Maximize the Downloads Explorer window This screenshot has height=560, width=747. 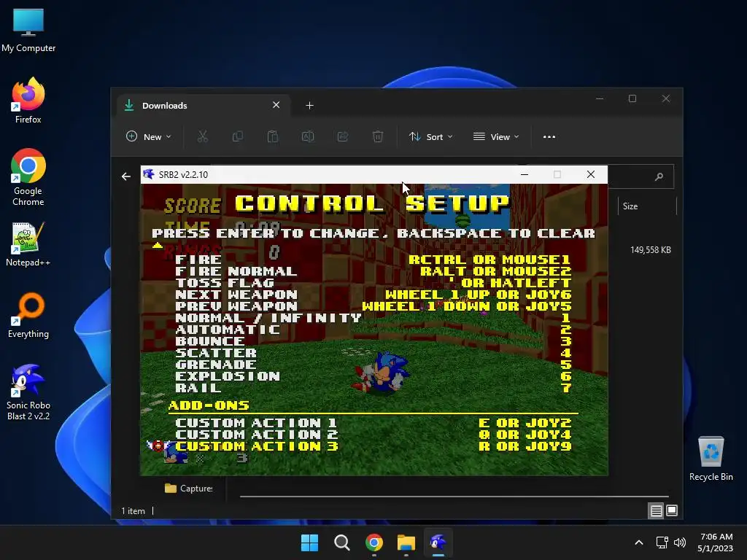point(632,98)
